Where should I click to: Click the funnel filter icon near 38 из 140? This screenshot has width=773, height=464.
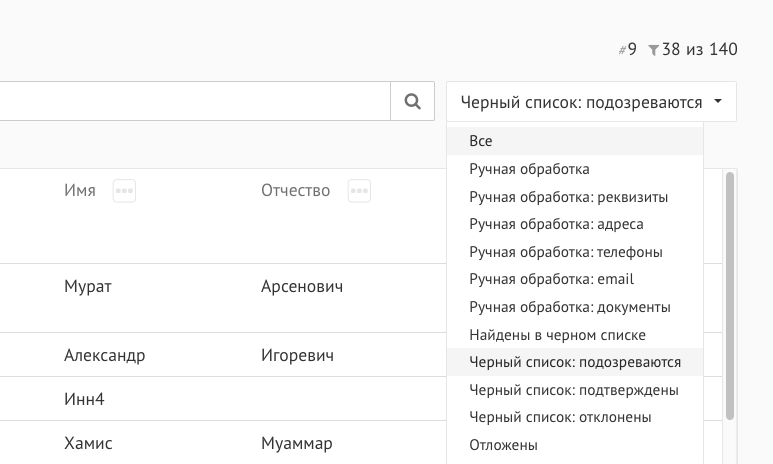pos(653,50)
